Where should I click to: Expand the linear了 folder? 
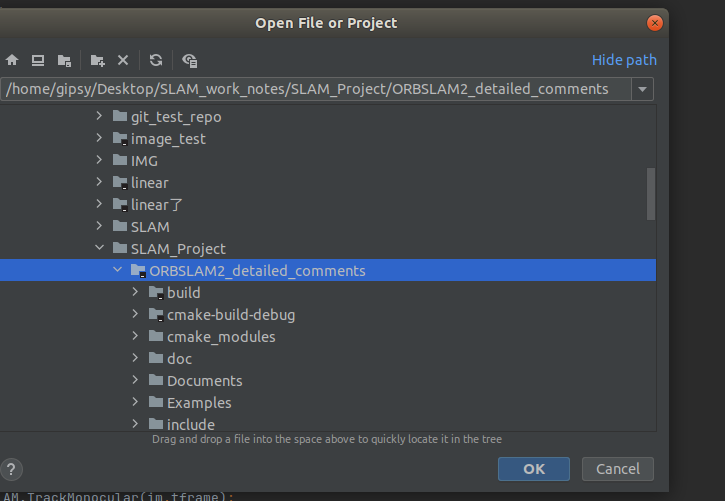(99, 204)
